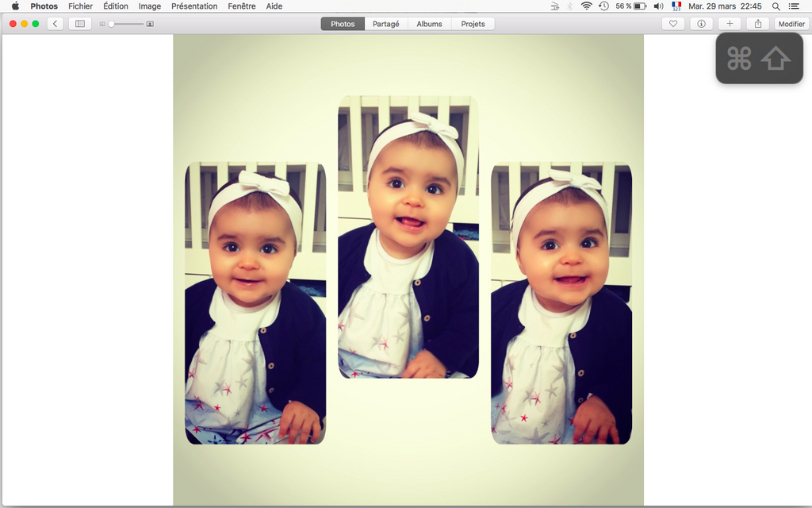The width and height of the screenshot is (812, 508).
Task: Open the Apple menu
Action: [15, 6]
